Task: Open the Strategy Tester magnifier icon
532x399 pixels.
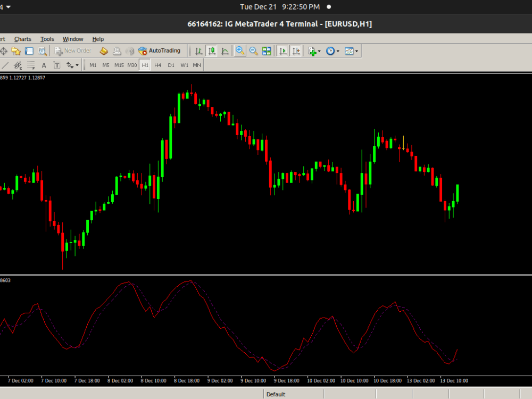Action: point(42,51)
